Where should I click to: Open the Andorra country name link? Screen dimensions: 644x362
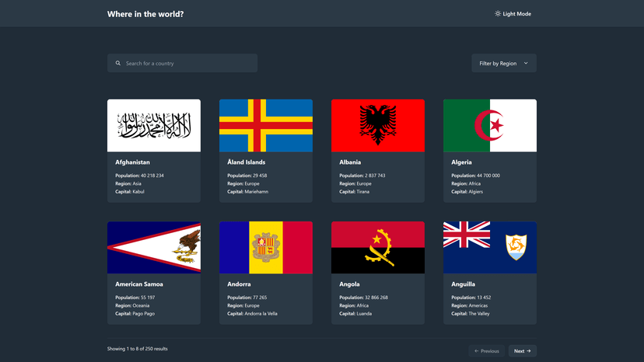coord(239,284)
